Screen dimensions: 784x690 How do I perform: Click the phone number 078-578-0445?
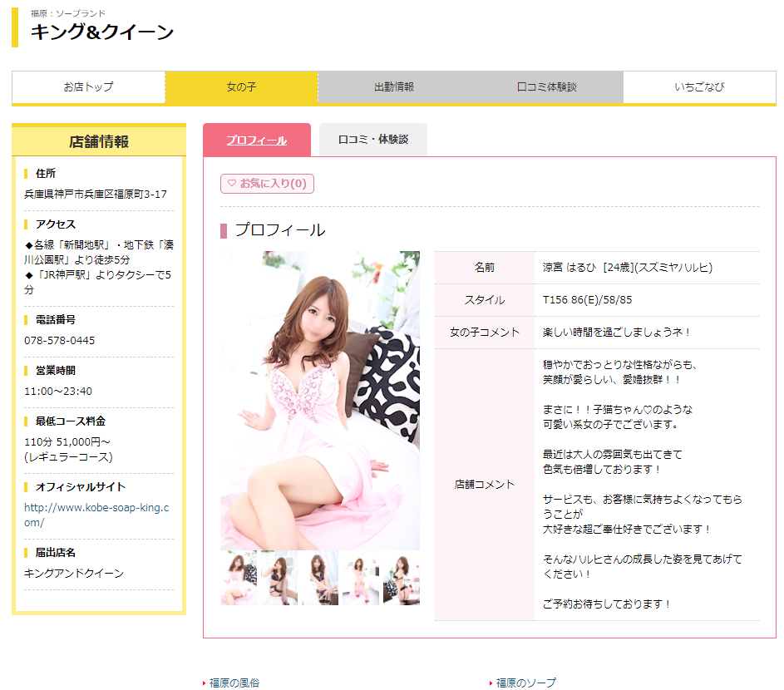(x=60, y=341)
